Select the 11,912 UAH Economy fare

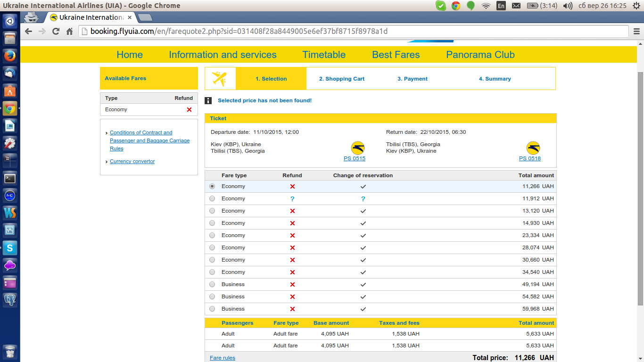tap(212, 199)
